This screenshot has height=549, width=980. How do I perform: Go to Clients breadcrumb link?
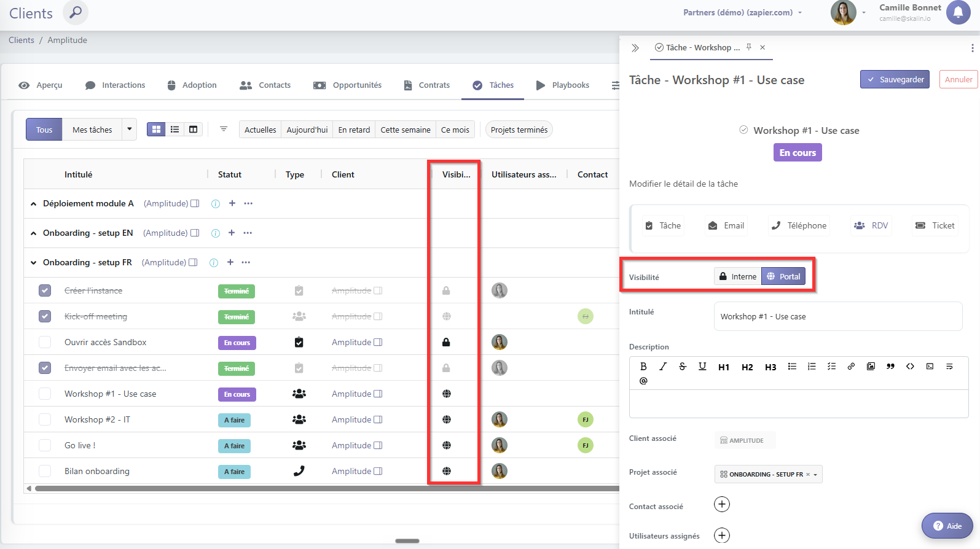[22, 40]
